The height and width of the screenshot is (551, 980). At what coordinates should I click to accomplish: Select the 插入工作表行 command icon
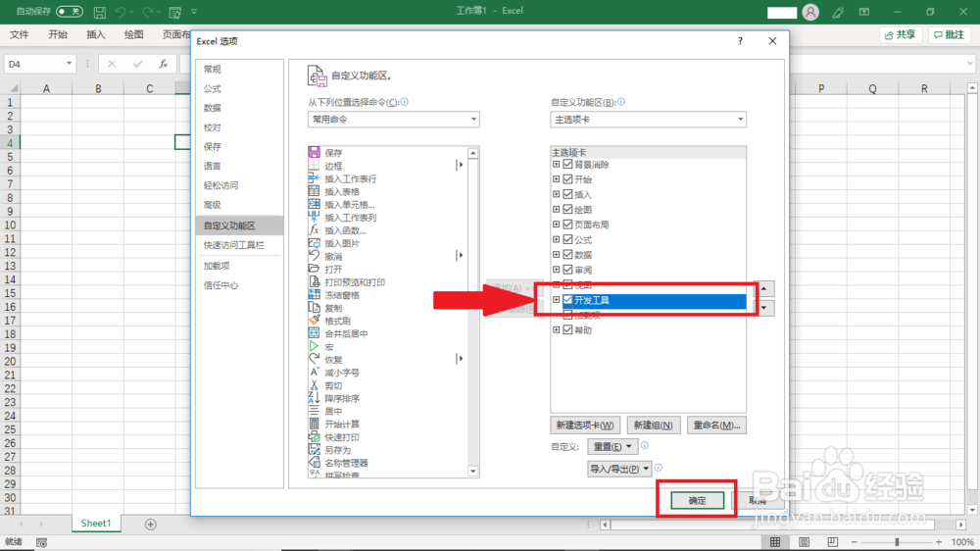point(314,178)
